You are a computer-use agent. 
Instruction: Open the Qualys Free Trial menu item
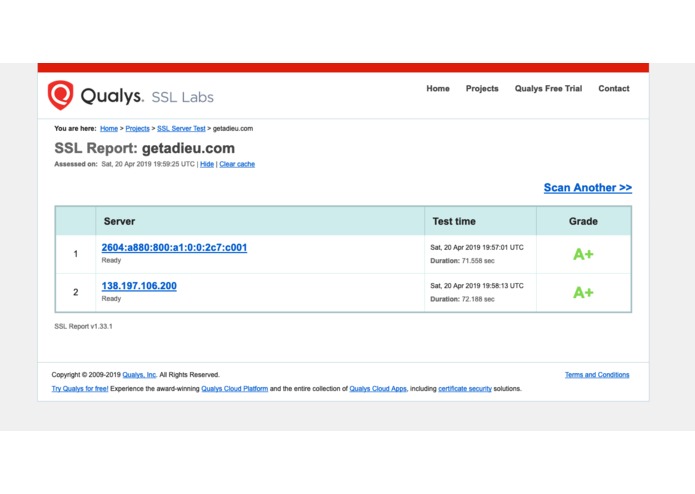(x=548, y=89)
